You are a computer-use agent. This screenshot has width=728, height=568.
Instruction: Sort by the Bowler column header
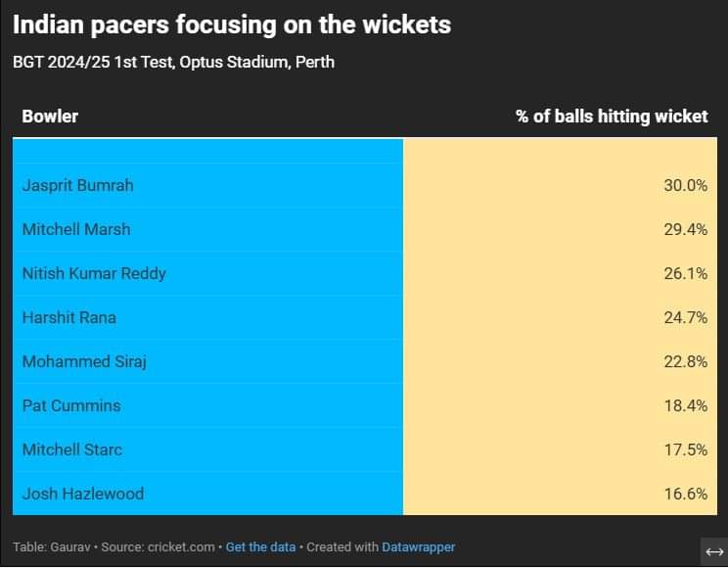50,116
